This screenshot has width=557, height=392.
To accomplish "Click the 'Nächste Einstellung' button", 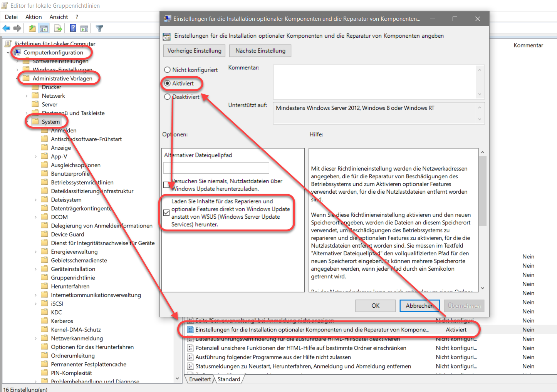I will [x=260, y=51].
